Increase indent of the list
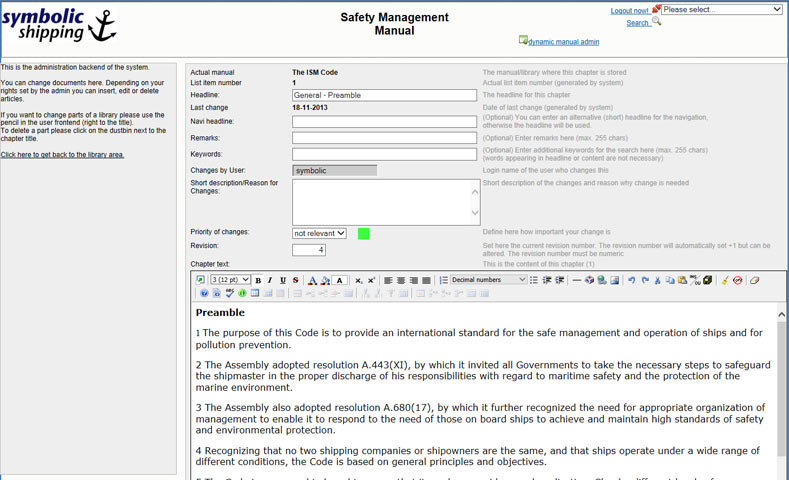Viewport: 789px width, 480px height. 560,280
